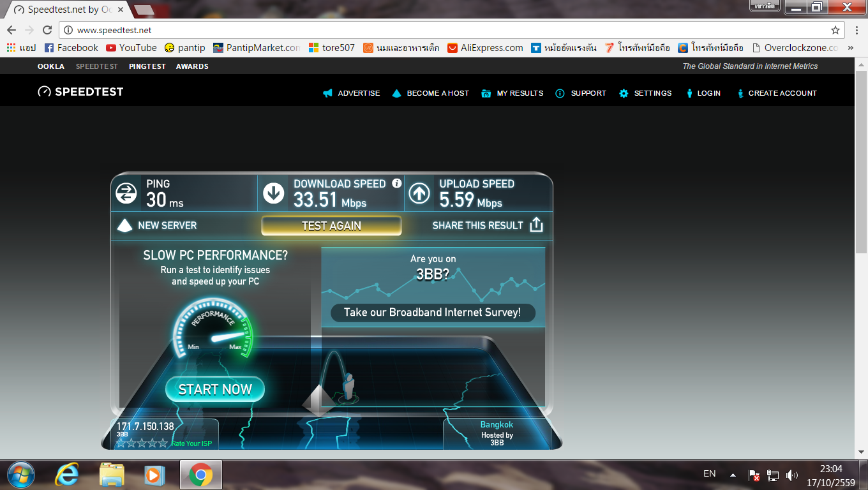This screenshot has width=868, height=490.
Task: Click the browser back arrow
Action: pyautogui.click(x=11, y=30)
